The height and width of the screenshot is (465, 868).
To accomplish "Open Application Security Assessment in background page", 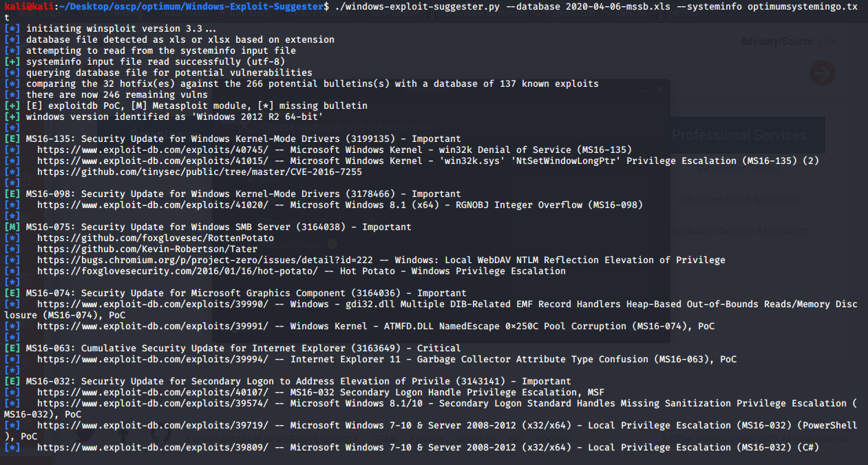I will tap(739, 231).
